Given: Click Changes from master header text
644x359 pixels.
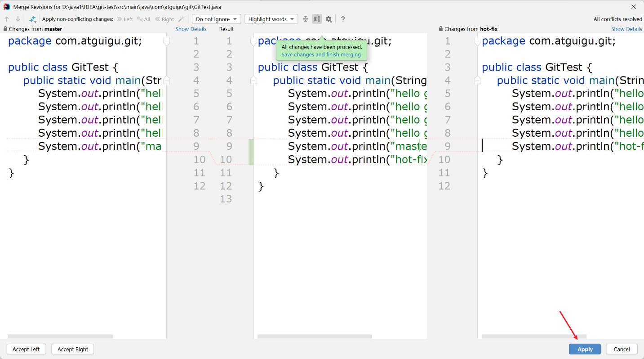Looking at the screenshot, I should [36, 29].
